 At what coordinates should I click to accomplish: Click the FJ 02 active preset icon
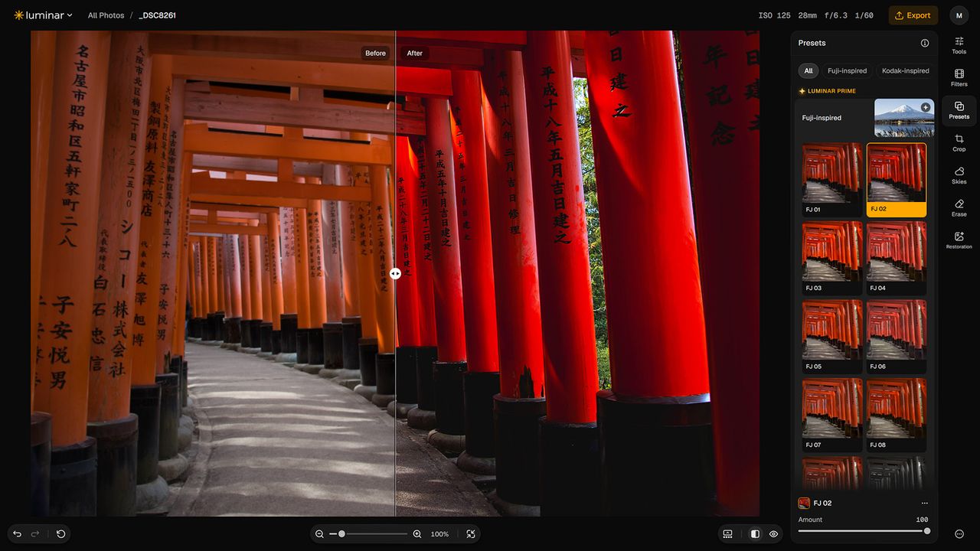click(804, 503)
